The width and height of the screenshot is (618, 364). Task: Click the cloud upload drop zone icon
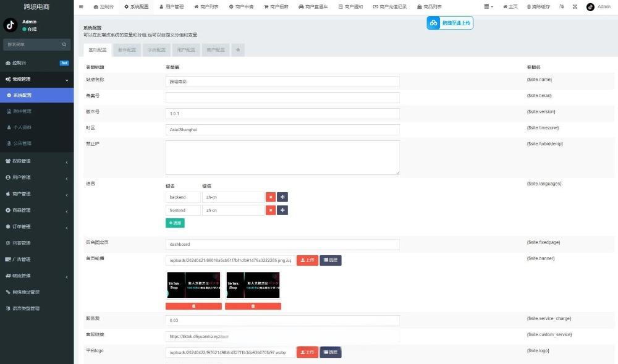pos(433,23)
